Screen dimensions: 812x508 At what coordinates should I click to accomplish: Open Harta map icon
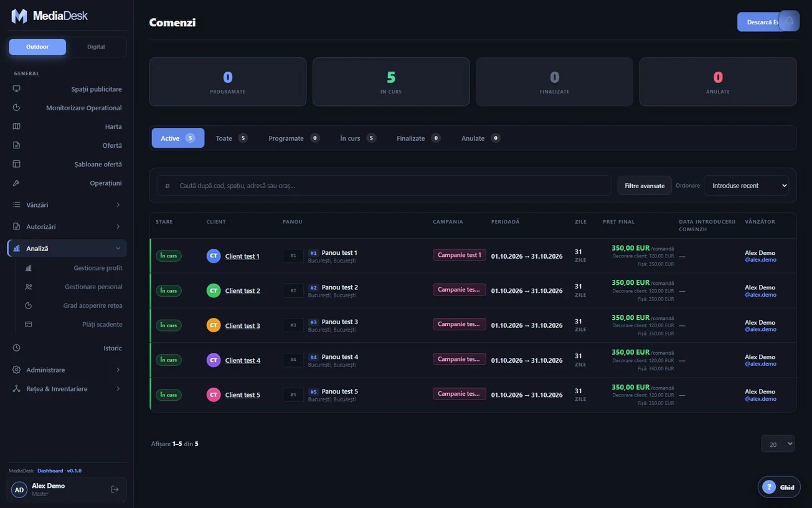(x=17, y=127)
